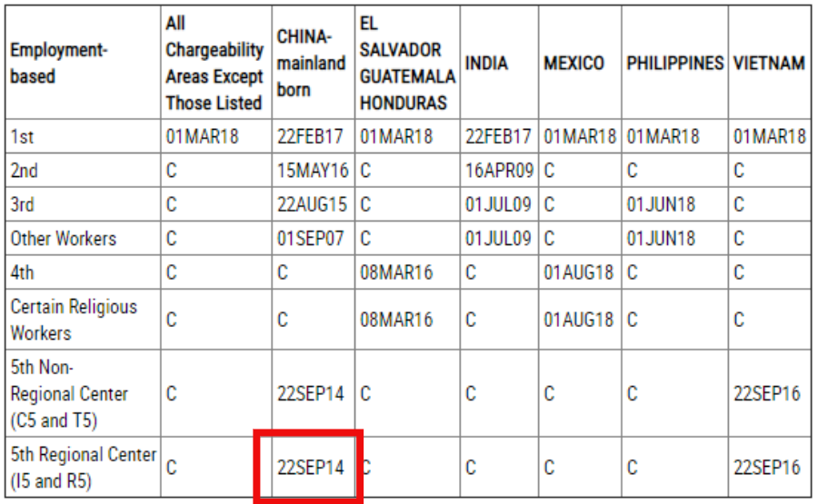The height and width of the screenshot is (504, 818).
Task: Select Mexico's 01AUG18 cell in 4th row
Action: coord(578,272)
